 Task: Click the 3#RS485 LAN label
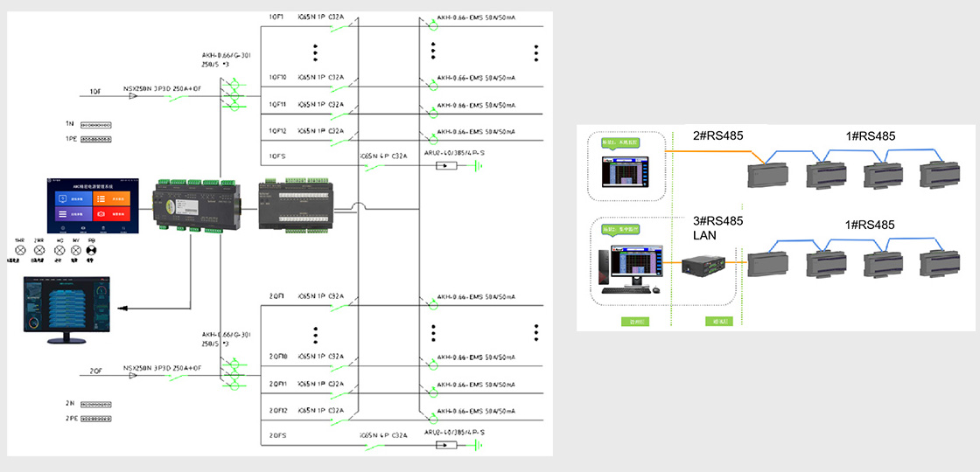coord(717,228)
